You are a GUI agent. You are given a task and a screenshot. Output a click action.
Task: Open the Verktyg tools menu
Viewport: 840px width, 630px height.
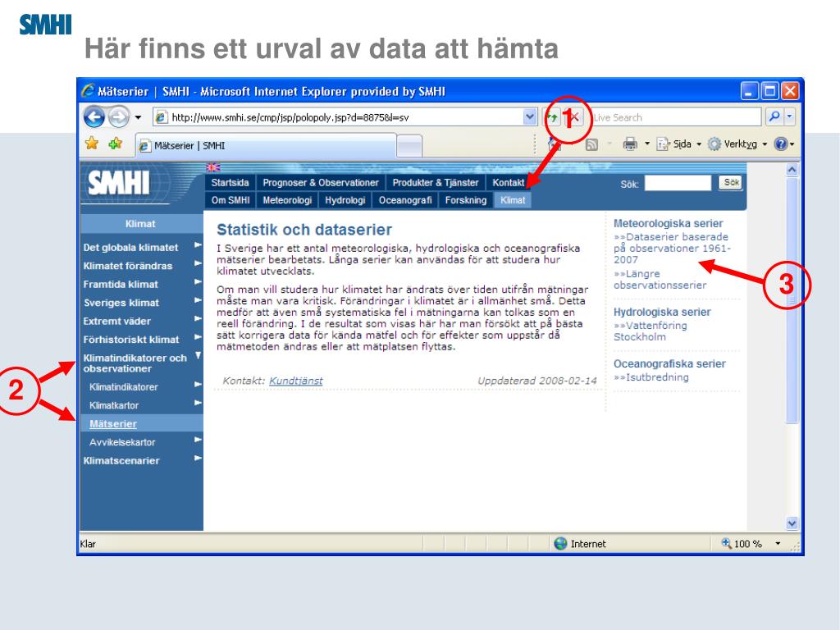point(737,144)
